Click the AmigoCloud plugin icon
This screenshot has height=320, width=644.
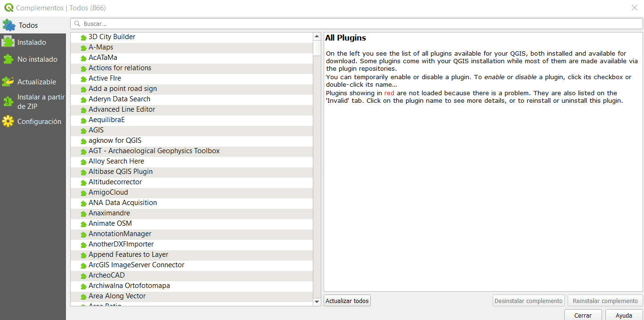[83, 193]
